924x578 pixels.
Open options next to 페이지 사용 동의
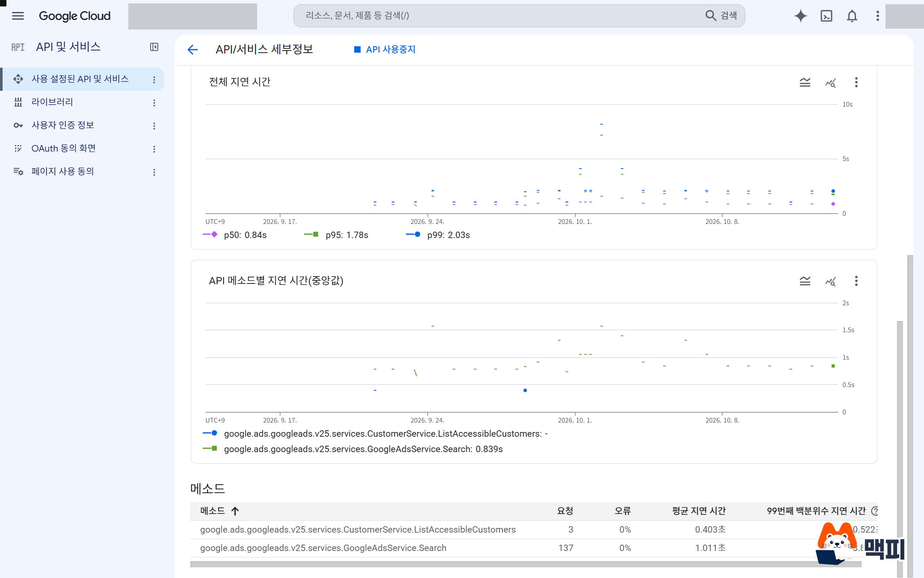coord(154,172)
